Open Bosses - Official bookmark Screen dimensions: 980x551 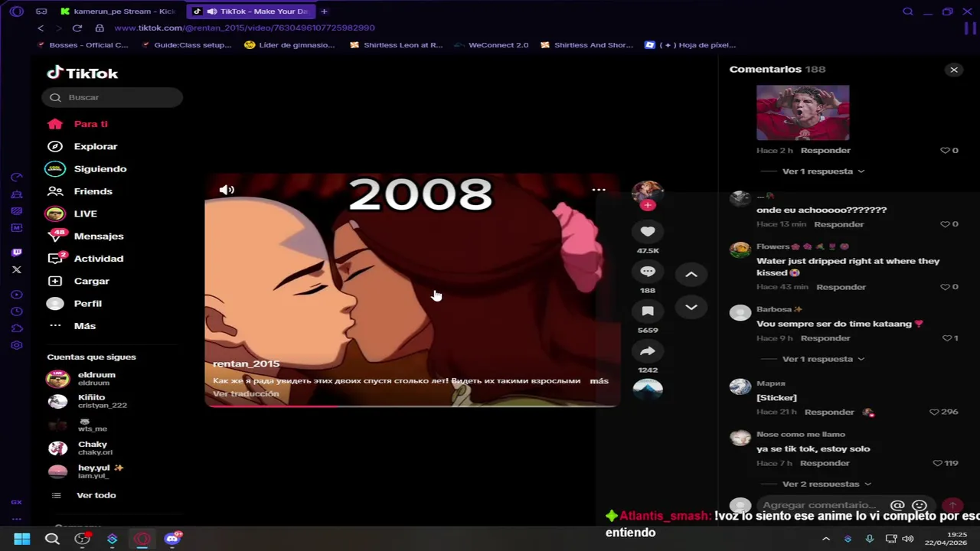pos(83,45)
